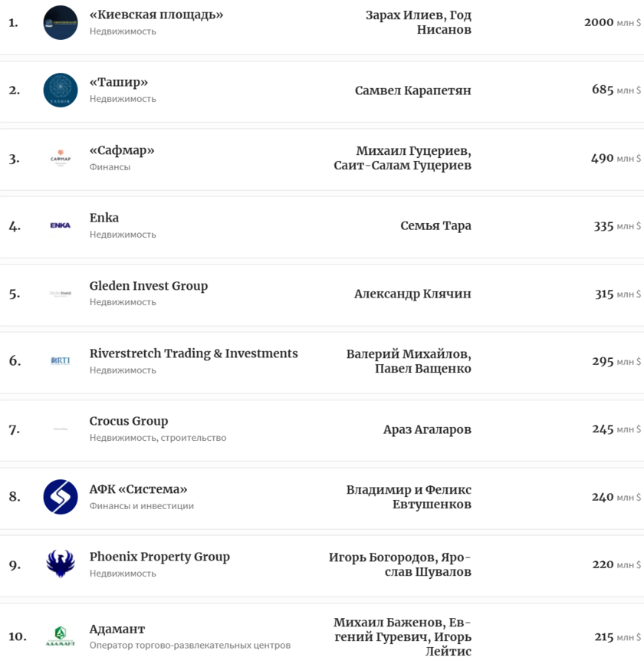Click the rank number 10 for Адамант
644x664 pixels.
(x=17, y=636)
